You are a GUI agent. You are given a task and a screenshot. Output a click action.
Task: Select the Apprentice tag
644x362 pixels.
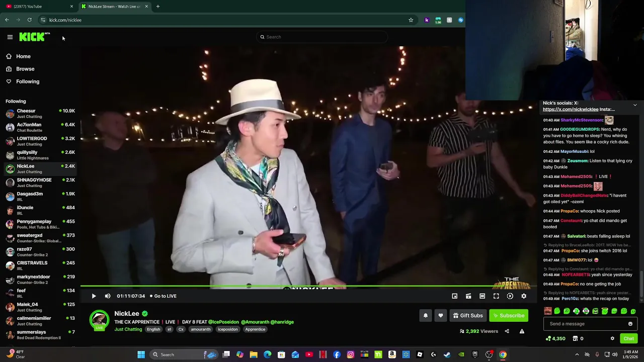tap(255, 329)
